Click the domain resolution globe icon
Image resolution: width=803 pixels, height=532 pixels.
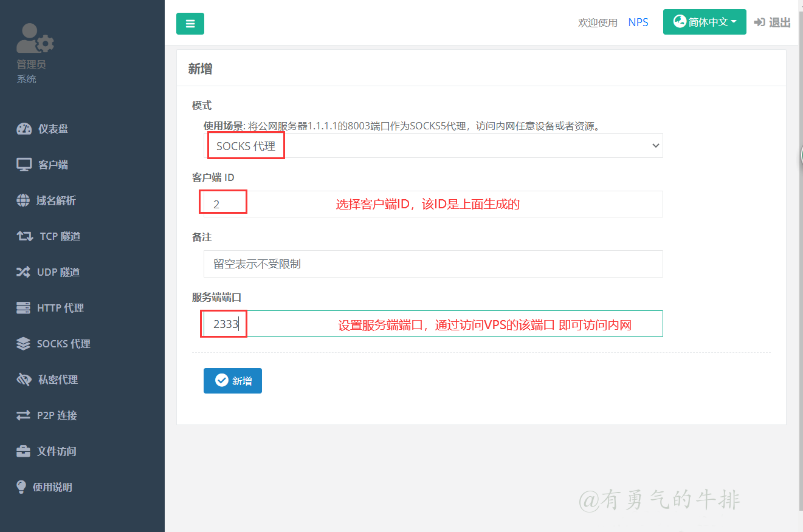[23, 200]
